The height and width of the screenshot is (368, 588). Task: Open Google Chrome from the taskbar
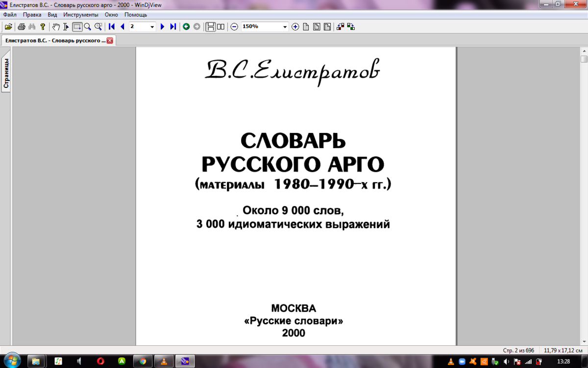[143, 361]
